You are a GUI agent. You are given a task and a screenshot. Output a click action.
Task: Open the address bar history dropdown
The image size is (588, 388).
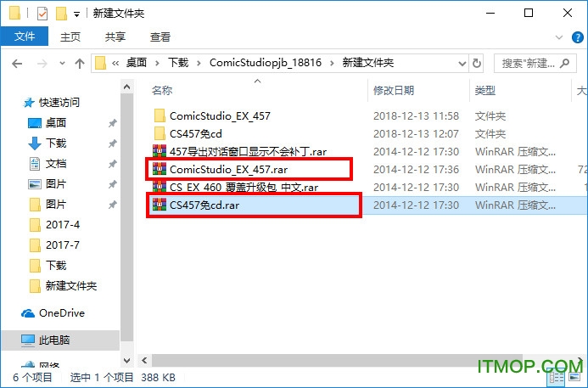pyautogui.click(x=462, y=64)
